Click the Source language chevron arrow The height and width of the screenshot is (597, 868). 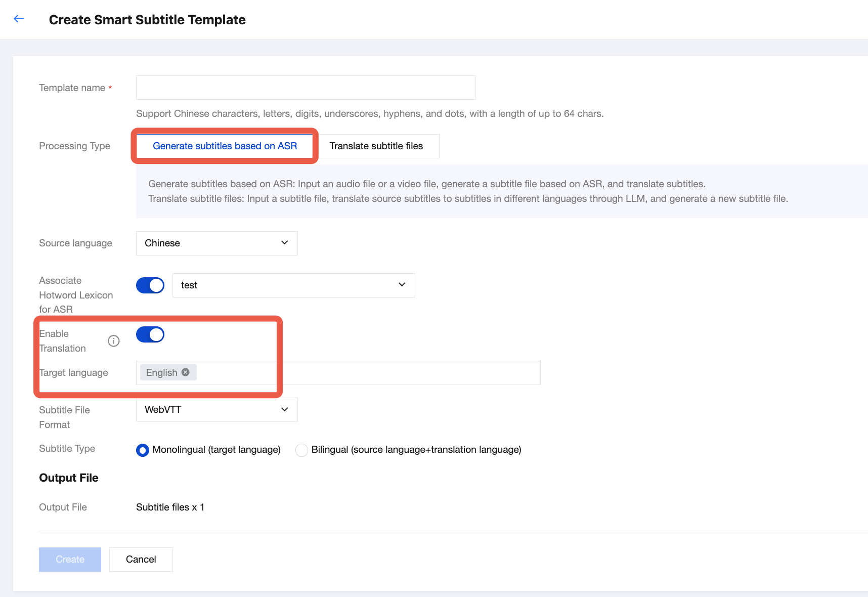[x=285, y=243]
